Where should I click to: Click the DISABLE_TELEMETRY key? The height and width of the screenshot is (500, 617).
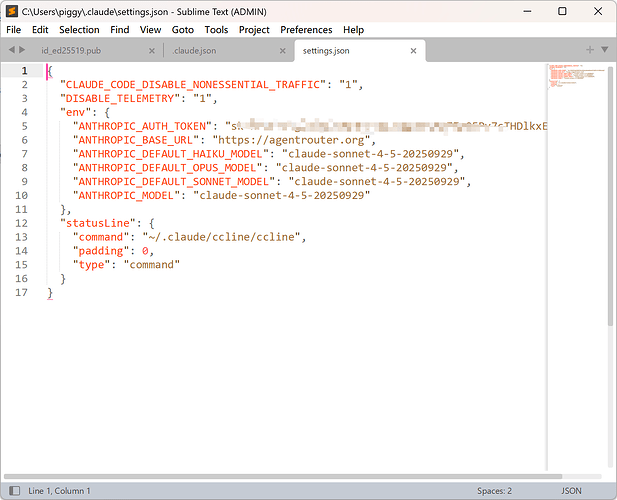(120, 98)
